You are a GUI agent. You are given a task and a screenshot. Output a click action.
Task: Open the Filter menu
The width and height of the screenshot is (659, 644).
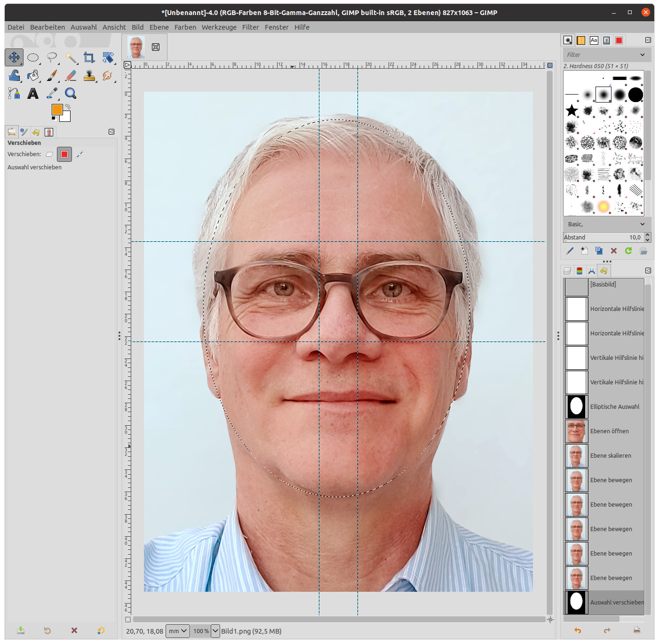[250, 27]
